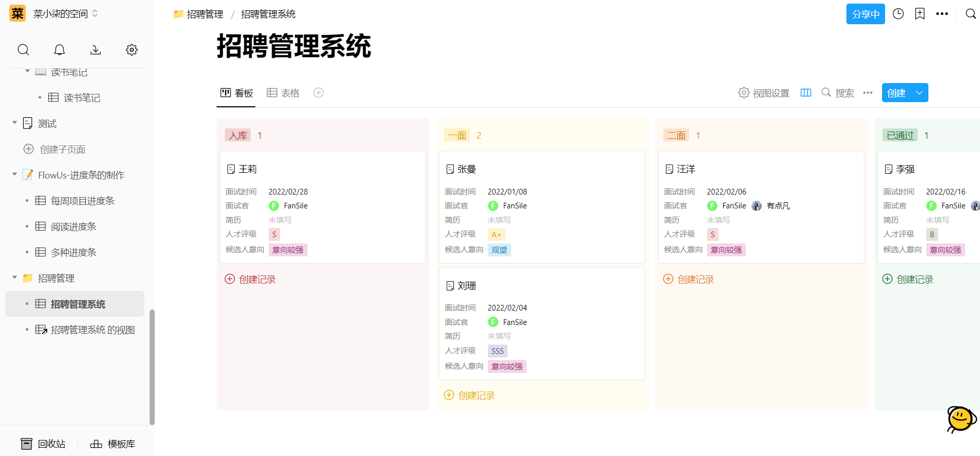The width and height of the screenshot is (980, 456).
Task: Click the 入库 column label
Action: [x=238, y=135]
